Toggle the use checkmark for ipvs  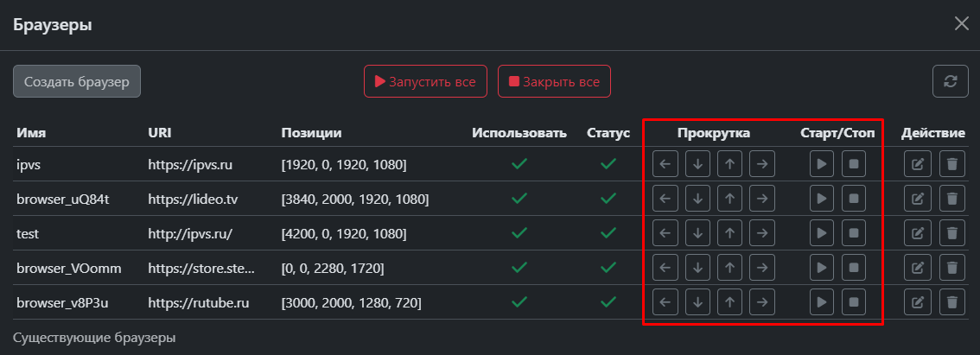[519, 164]
